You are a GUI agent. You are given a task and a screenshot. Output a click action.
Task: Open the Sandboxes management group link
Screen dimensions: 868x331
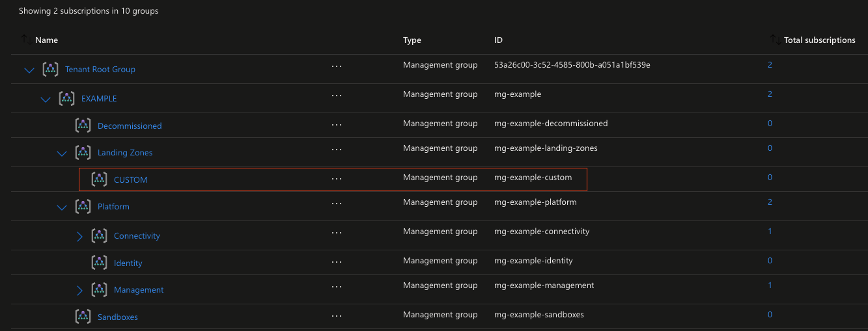118,317
